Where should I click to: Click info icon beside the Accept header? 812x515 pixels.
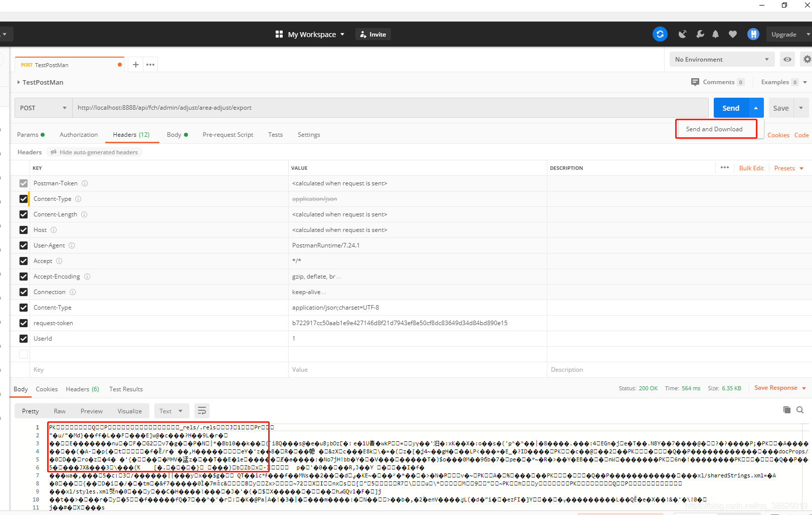click(x=59, y=261)
